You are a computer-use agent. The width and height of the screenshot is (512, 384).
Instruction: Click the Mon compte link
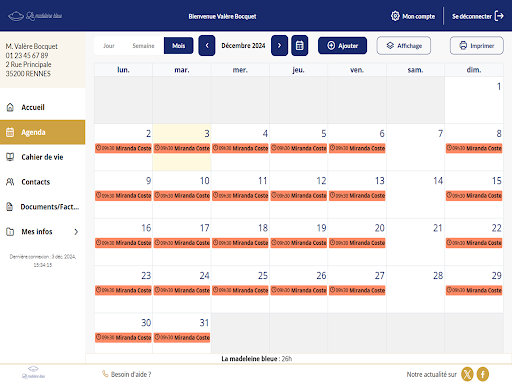point(413,16)
